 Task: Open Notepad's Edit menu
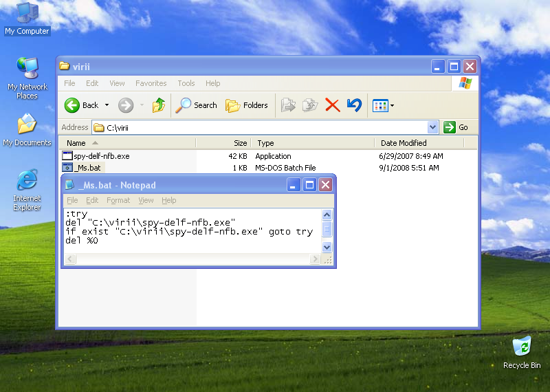[x=92, y=200]
